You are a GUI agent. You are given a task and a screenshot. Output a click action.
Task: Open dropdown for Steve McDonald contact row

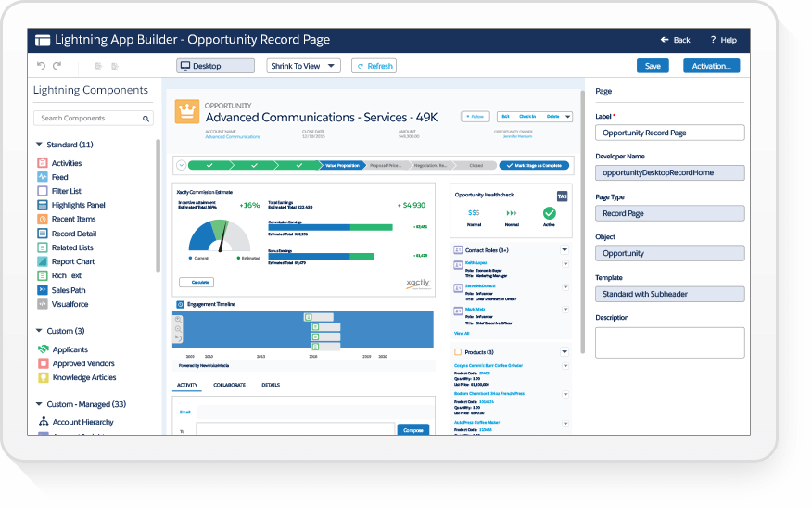tap(565, 287)
